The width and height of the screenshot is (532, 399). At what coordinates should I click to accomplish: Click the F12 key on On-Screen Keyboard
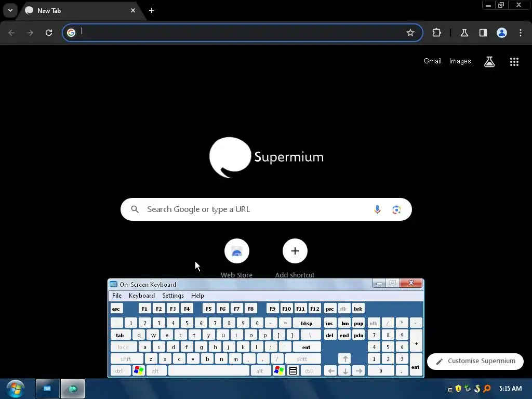coord(314,309)
